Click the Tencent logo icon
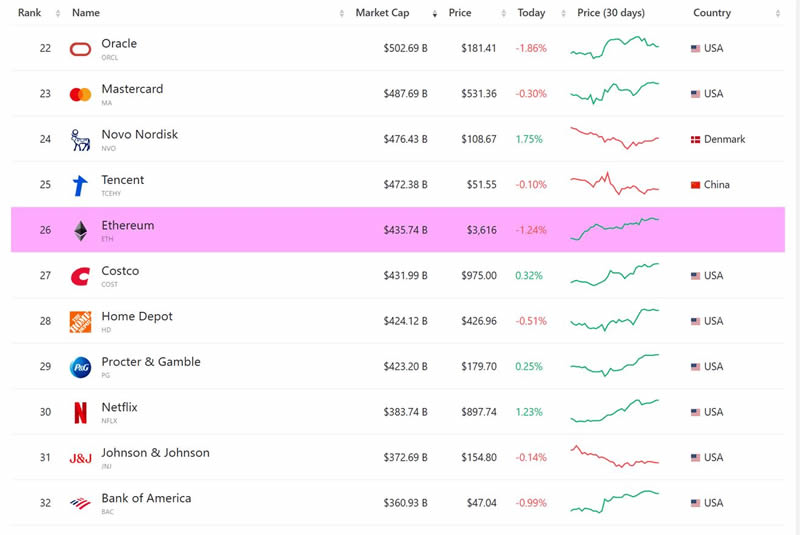Viewport: 800px width, 535px height. [x=80, y=185]
